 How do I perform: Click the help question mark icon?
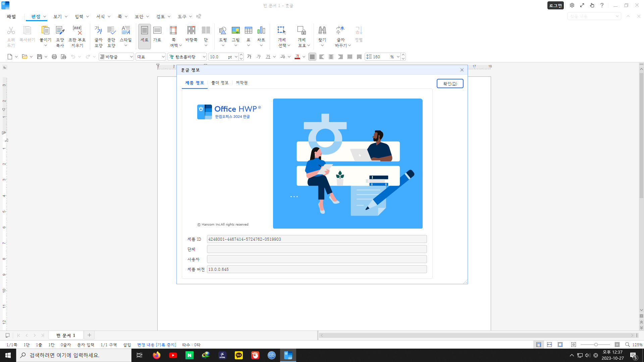(x=602, y=5)
